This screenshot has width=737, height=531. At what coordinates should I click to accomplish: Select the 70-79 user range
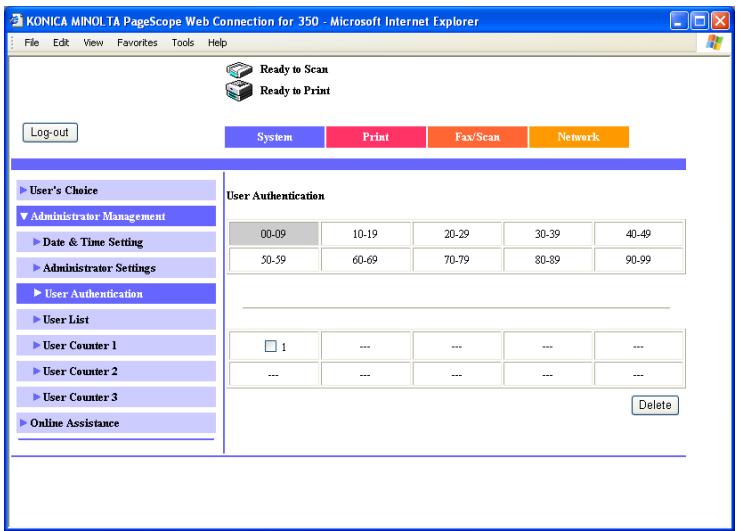457,260
